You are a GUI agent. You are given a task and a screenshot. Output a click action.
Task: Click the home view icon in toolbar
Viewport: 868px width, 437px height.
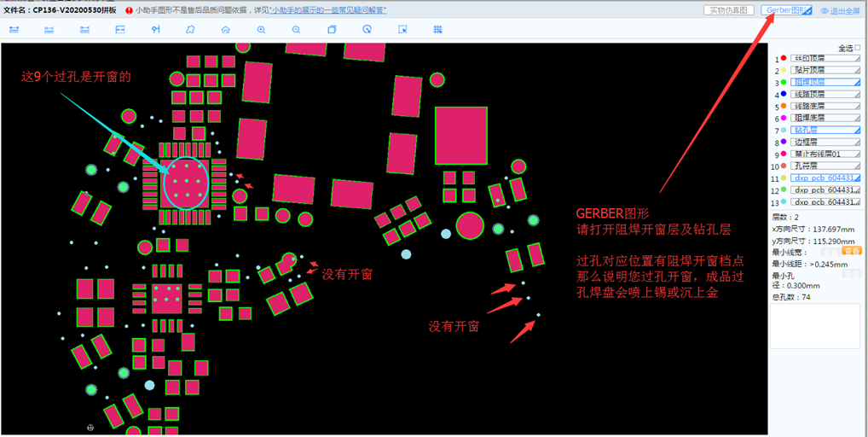point(225,30)
